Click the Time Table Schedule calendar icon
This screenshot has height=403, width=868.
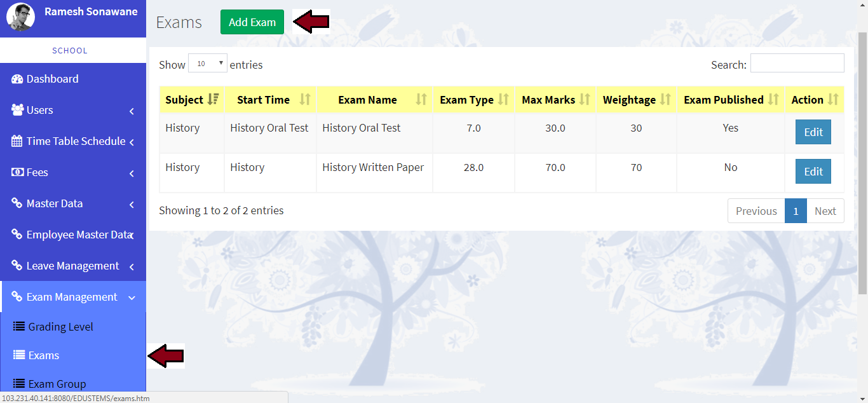(x=17, y=141)
